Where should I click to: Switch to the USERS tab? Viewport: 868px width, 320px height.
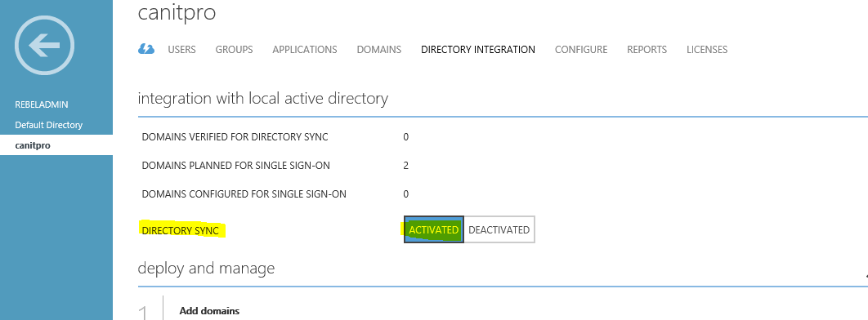(181, 50)
